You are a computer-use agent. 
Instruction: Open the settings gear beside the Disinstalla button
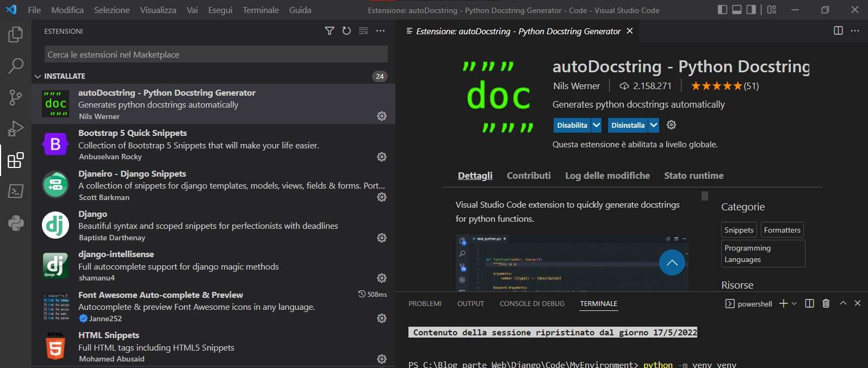(672, 125)
